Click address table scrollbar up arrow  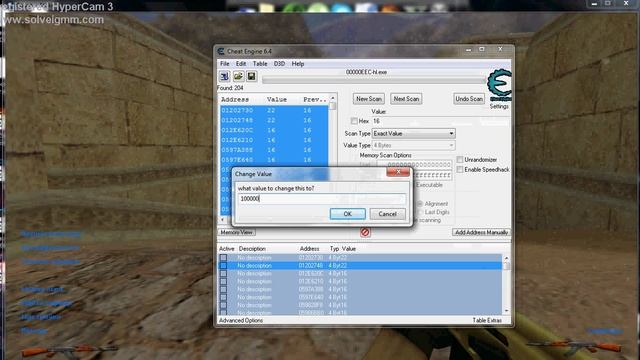coord(507,258)
